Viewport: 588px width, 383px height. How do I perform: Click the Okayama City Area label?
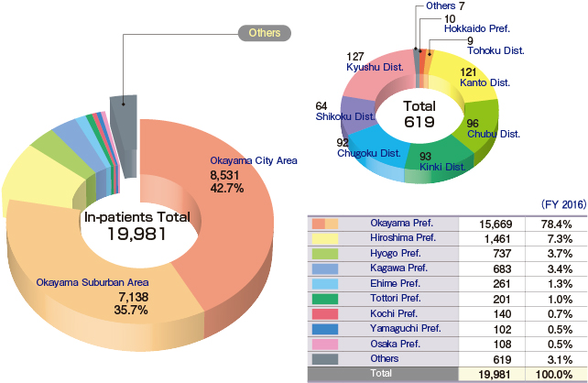click(x=254, y=160)
